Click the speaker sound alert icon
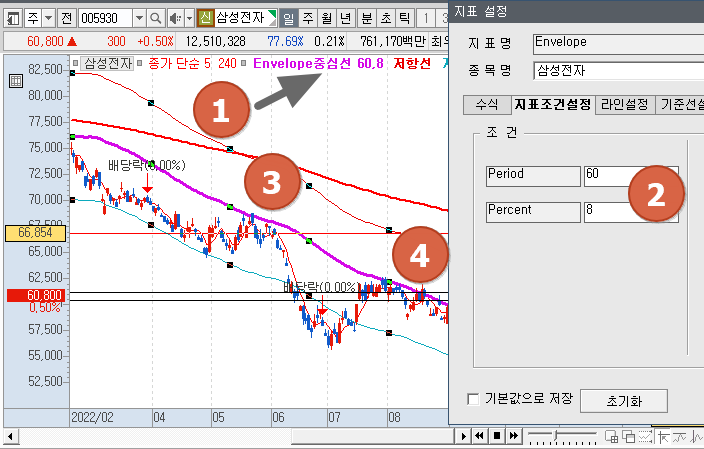 pyautogui.click(x=175, y=18)
